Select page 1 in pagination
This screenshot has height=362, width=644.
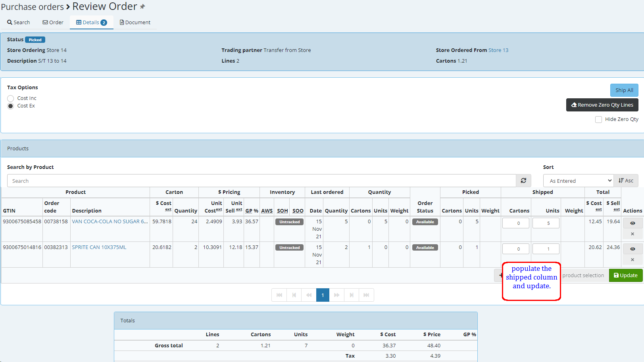[323, 295]
